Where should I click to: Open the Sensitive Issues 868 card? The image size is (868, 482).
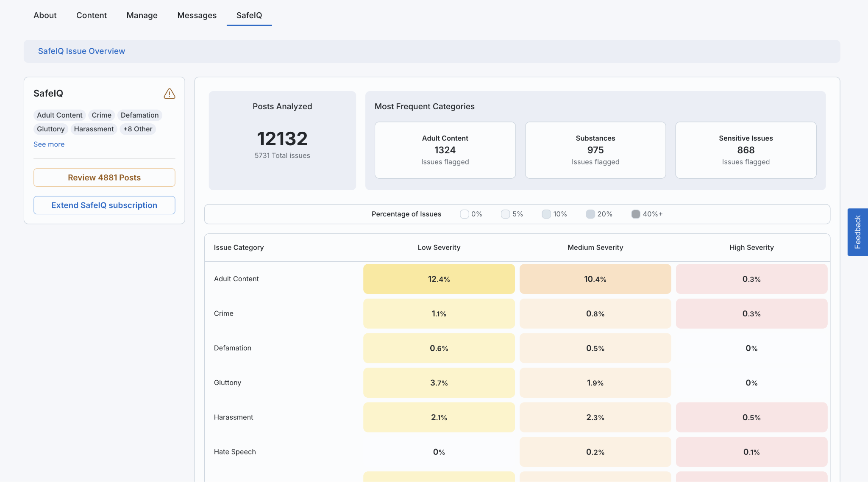pos(746,150)
